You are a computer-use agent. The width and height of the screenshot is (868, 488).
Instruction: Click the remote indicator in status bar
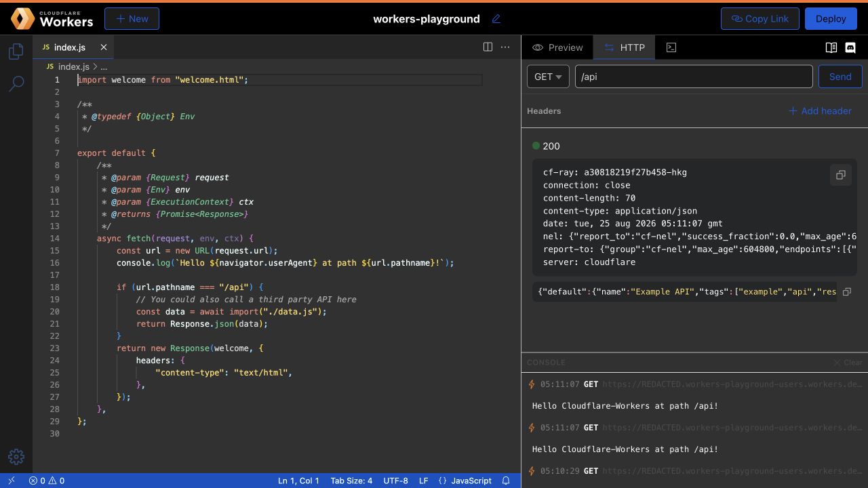coord(12,481)
